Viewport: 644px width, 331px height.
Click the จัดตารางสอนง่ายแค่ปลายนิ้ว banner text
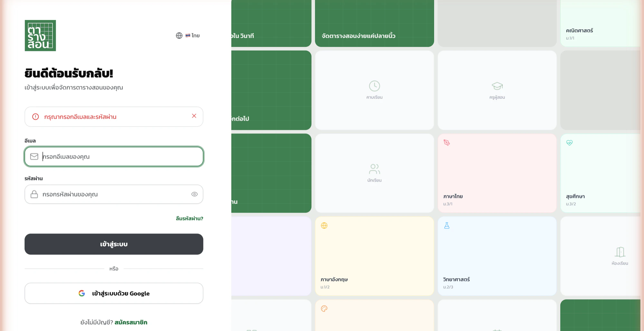tap(359, 36)
